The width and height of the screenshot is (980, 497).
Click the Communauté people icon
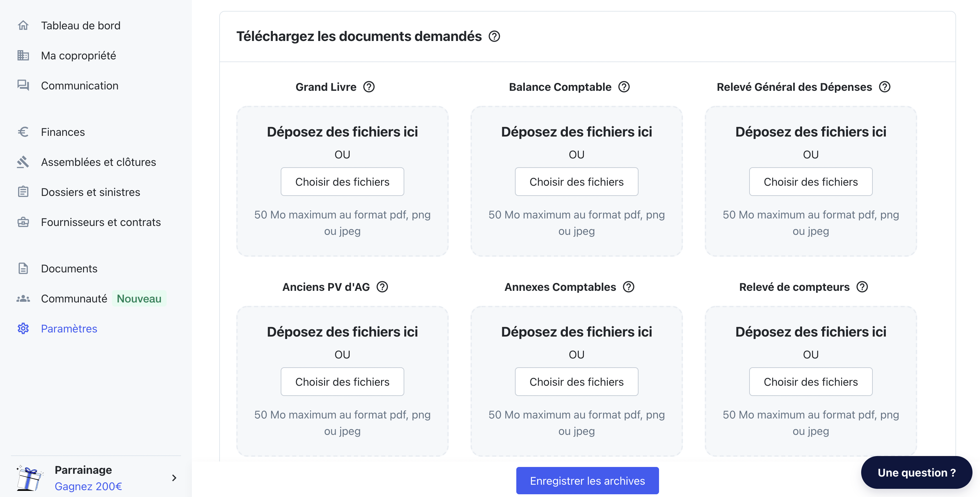pos(23,298)
